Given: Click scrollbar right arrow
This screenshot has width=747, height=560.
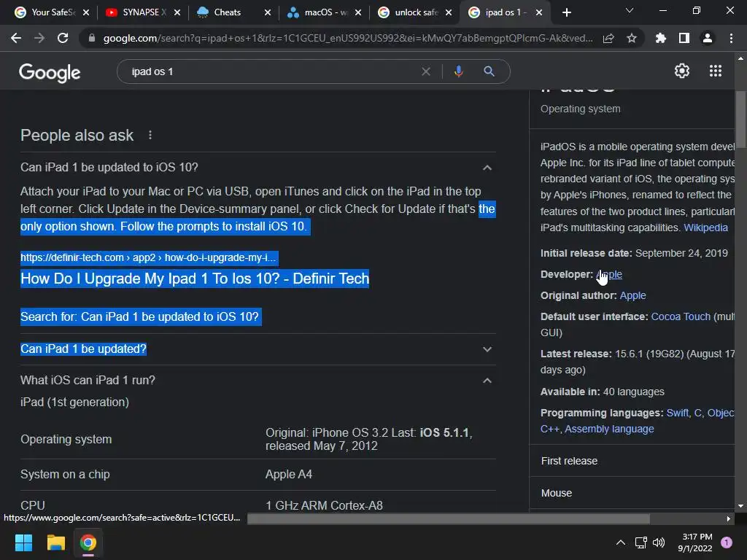Looking at the screenshot, I should pyautogui.click(x=729, y=518).
